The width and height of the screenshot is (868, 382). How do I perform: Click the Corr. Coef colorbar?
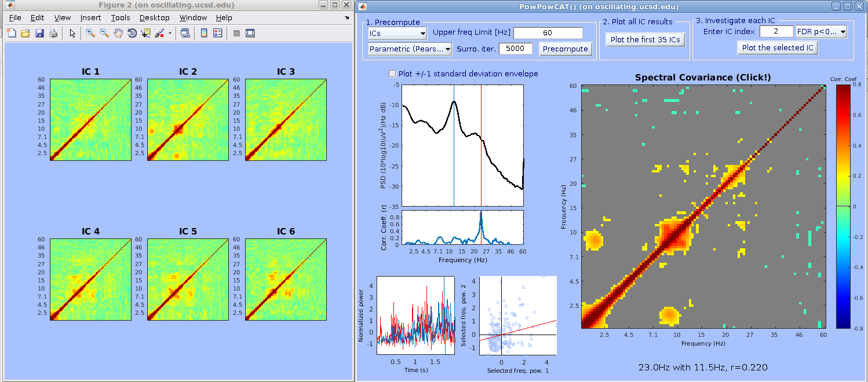pos(844,207)
